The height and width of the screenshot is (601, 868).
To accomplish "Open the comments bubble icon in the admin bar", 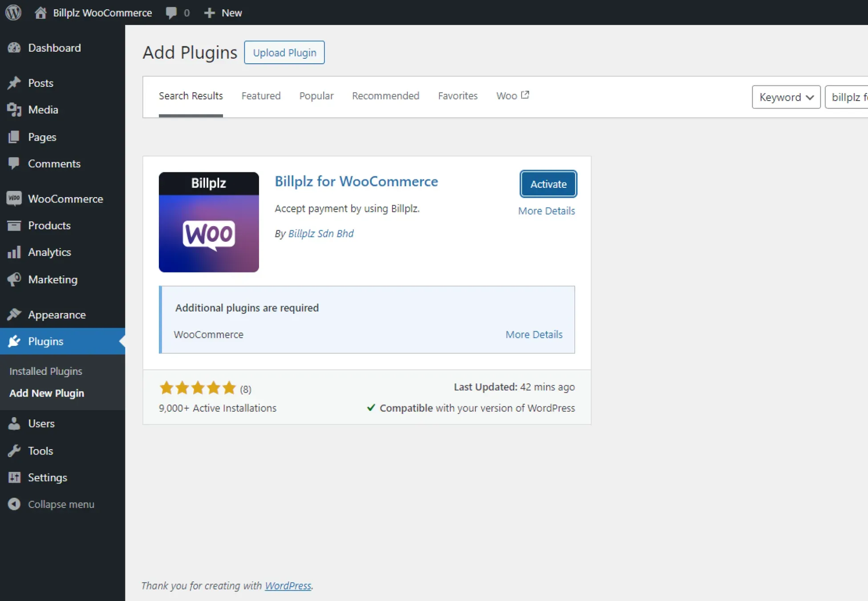I will click(171, 12).
